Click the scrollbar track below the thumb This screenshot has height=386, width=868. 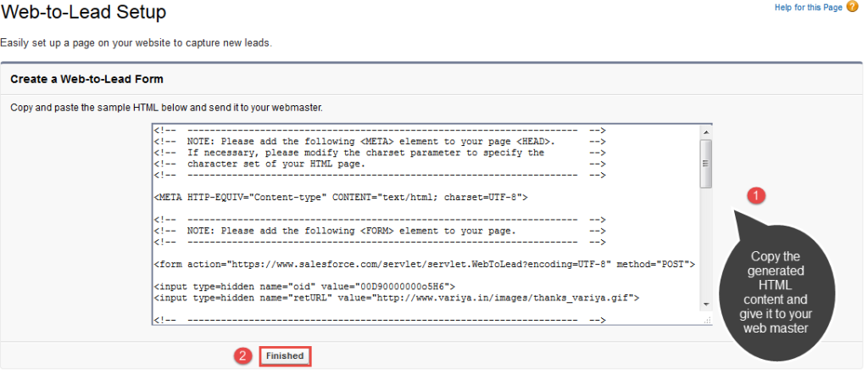pos(705,246)
